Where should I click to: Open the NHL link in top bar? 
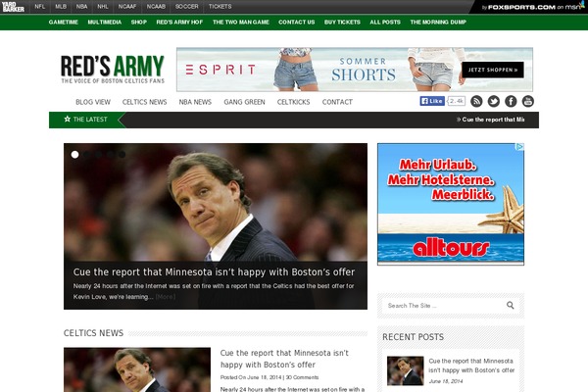click(103, 7)
